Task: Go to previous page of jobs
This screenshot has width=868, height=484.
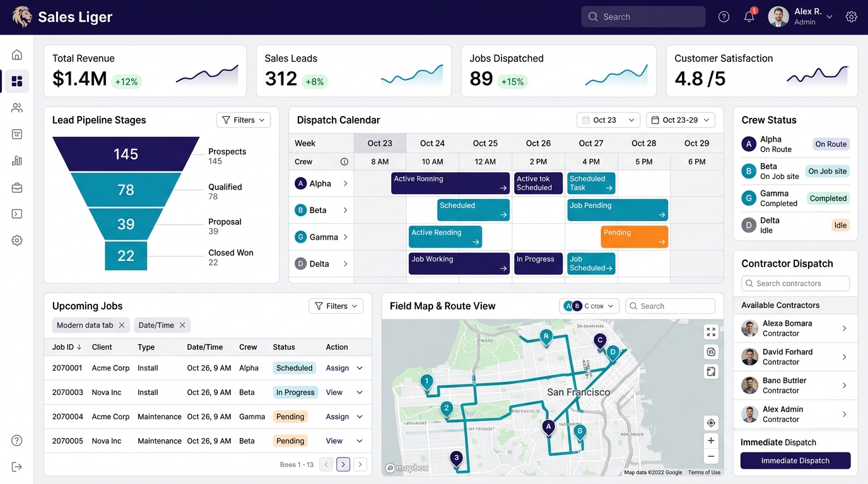Action: click(x=326, y=464)
